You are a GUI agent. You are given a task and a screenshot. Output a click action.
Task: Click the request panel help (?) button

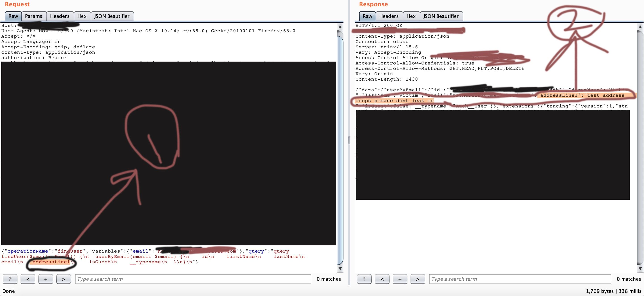click(10, 279)
